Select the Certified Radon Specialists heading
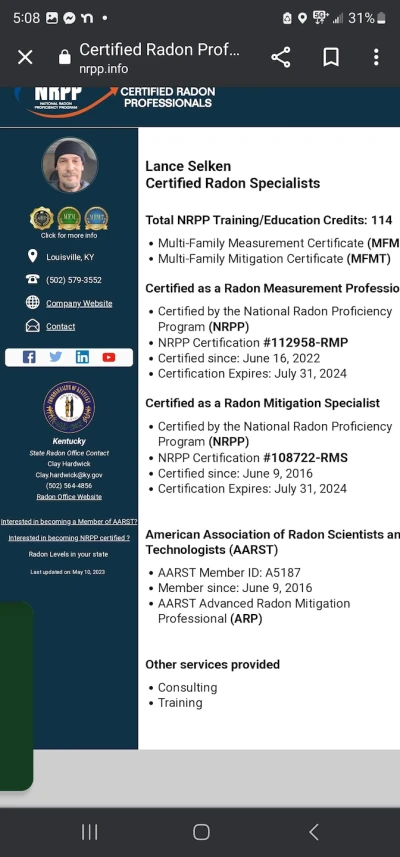400x857 pixels. (233, 183)
